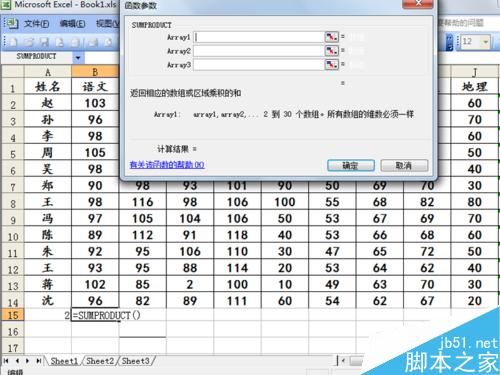Click Array1 collapse-dialog range selector icon
Image resolution: width=500 pixels, height=375 pixels.
(x=331, y=37)
